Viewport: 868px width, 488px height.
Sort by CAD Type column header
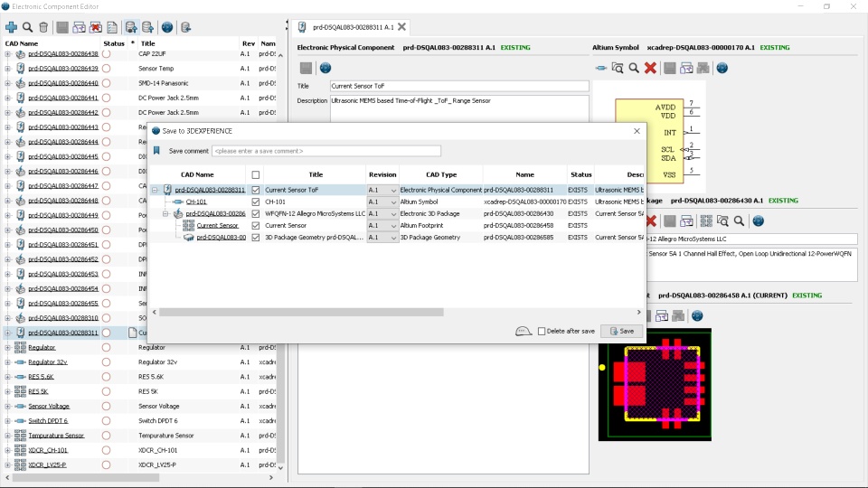(x=441, y=174)
